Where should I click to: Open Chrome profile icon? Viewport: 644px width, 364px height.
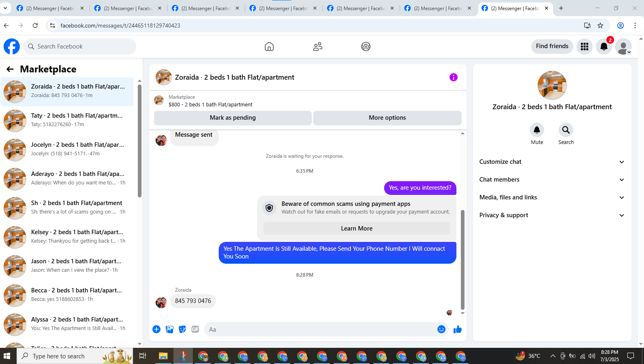(621, 25)
